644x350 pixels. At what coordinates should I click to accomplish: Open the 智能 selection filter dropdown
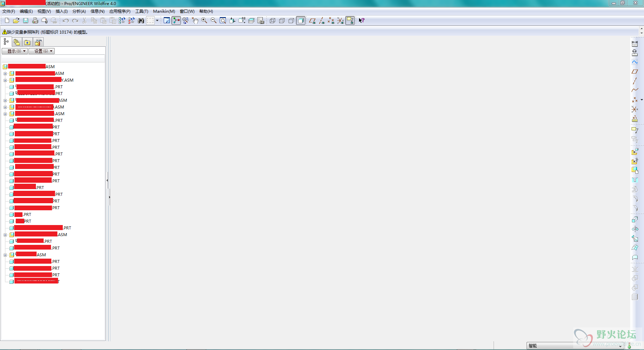[575, 346]
